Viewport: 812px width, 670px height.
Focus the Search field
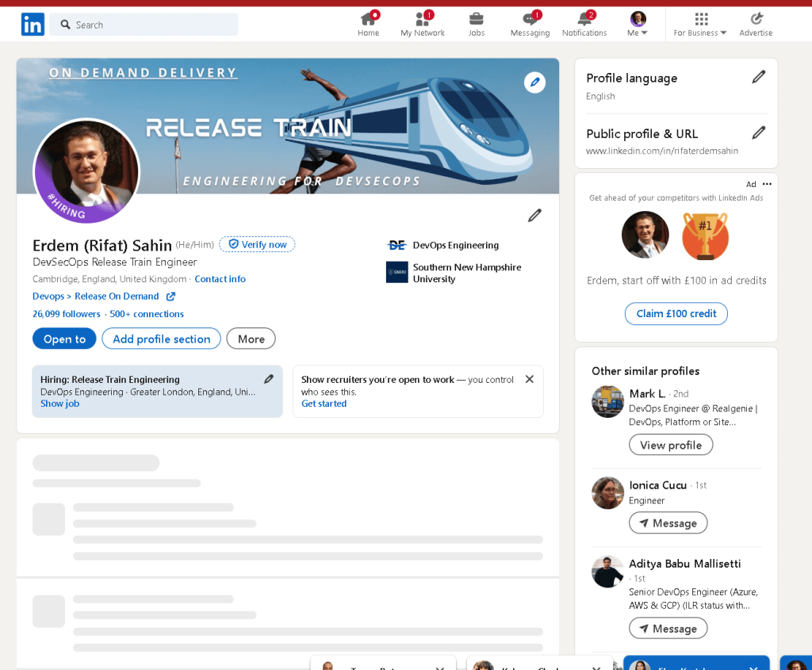(x=144, y=25)
